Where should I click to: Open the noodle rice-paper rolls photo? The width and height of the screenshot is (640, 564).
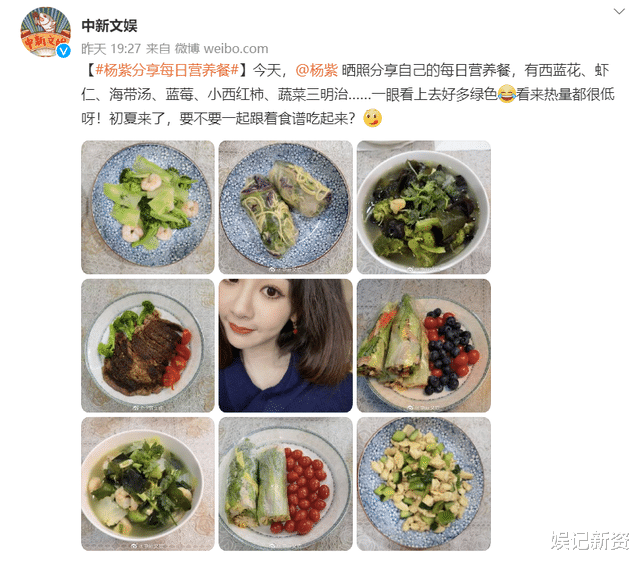point(286,207)
